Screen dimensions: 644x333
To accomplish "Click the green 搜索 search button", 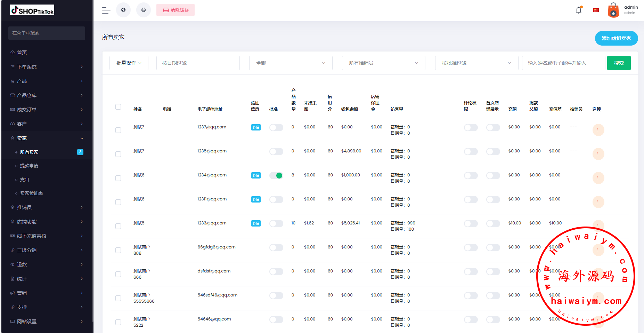I will point(619,63).
